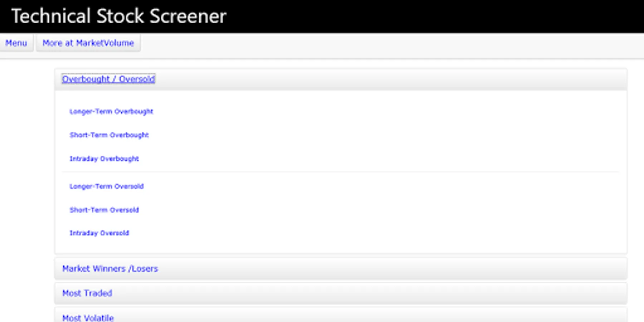Open Short-Term Oversold screen
Image resolution: width=644 pixels, height=322 pixels.
click(104, 210)
